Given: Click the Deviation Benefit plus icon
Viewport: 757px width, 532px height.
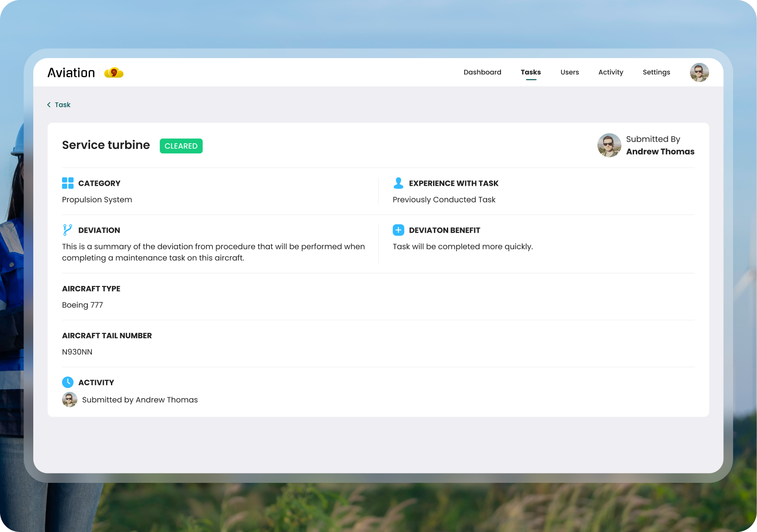Looking at the screenshot, I should coord(398,230).
